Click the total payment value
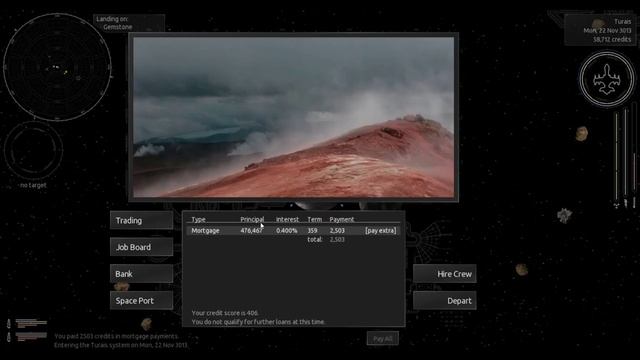The width and height of the screenshot is (640, 360). (x=337, y=240)
